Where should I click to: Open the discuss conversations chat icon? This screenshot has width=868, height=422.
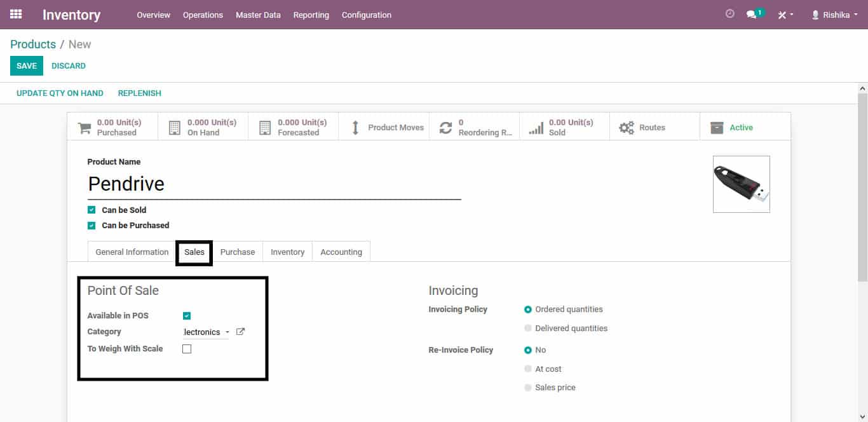(752, 14)
